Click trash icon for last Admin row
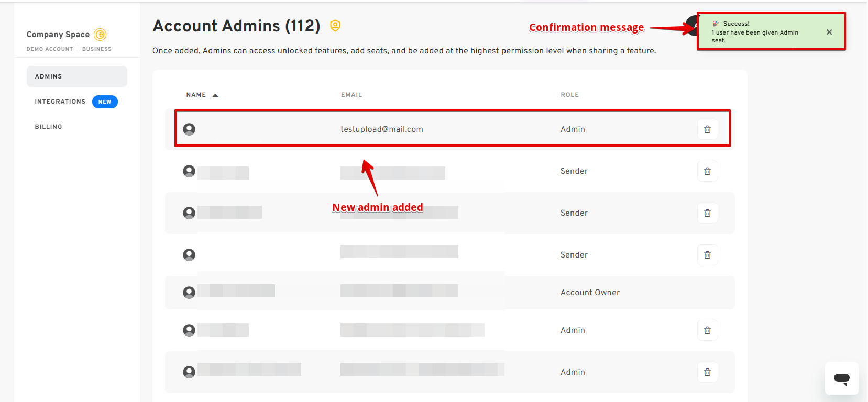This screenshot has height=402, width=868. tap(707, 372)
